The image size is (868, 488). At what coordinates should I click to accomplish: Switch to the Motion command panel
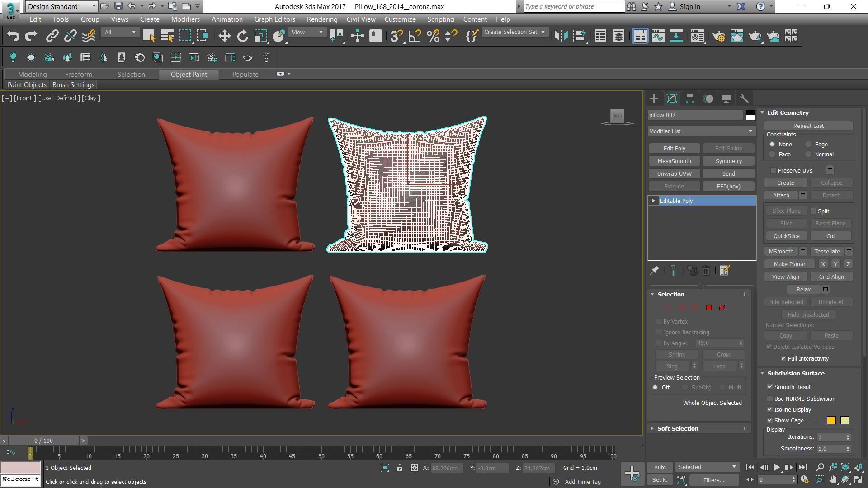point(708,99)
